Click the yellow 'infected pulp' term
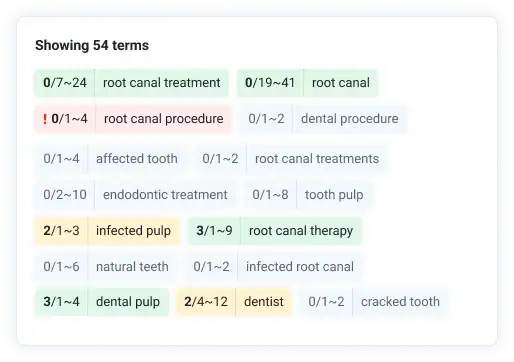The image size is (514, 362). (107, 231)
